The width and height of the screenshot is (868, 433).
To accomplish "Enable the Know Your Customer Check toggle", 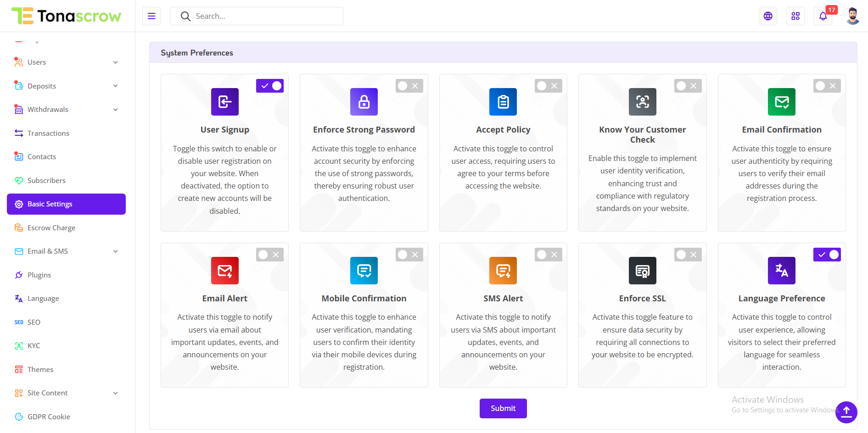I will tap(688, 86).
